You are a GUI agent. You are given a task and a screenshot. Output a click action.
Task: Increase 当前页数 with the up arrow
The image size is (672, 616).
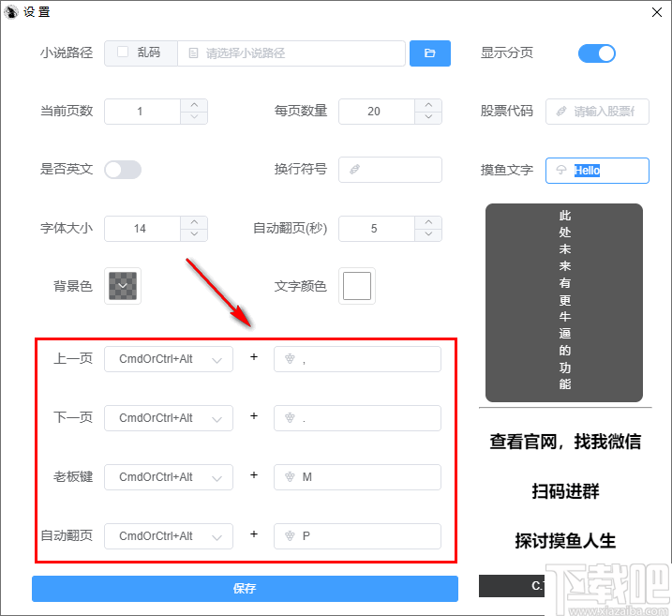coord(194,105)
